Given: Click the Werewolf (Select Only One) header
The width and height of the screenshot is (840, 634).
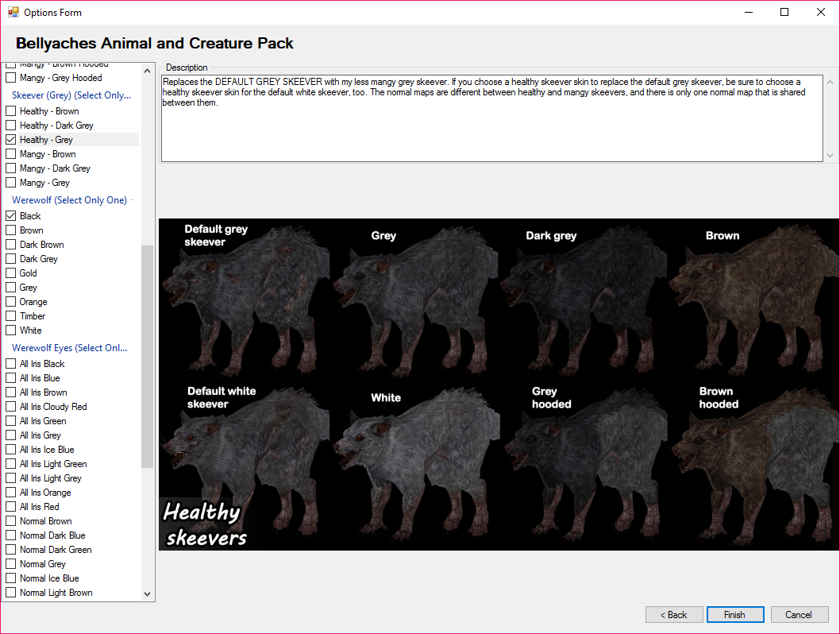Looking at the screenshot, I should pyautogui.click(x=70, y=200).
